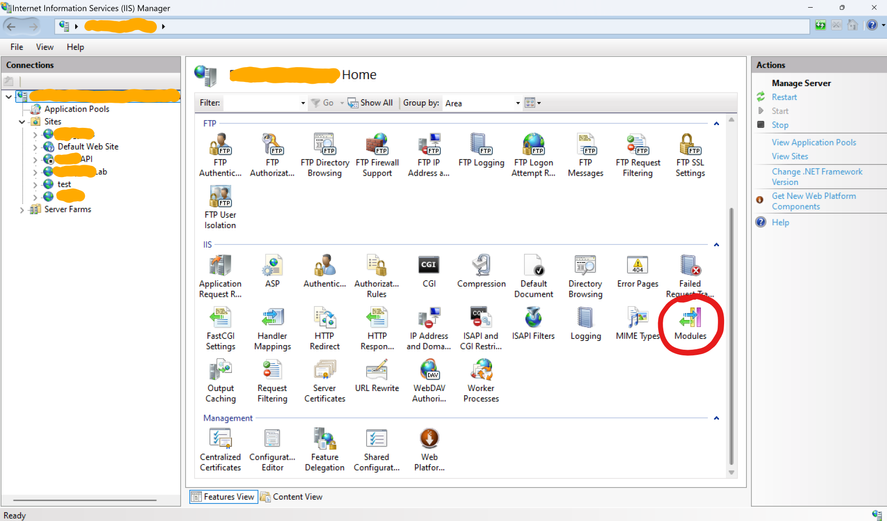Click the Back navigation arrow
Viewport: 887px width, 521px height.
coord(11,27)
